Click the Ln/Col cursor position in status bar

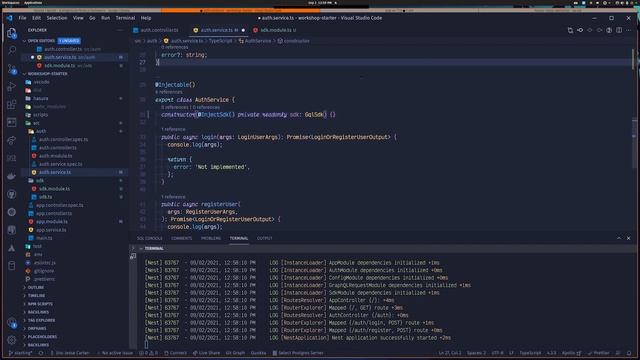(450, 353)
